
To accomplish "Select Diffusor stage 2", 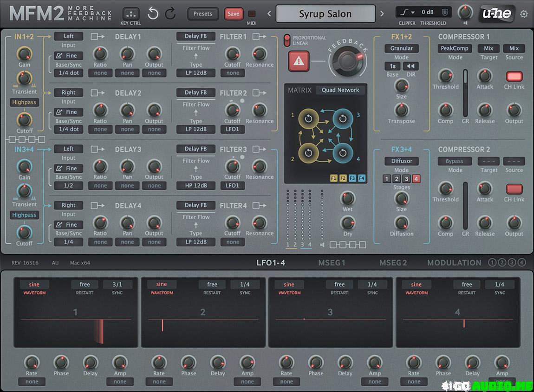I will click(x=397, y=179).
